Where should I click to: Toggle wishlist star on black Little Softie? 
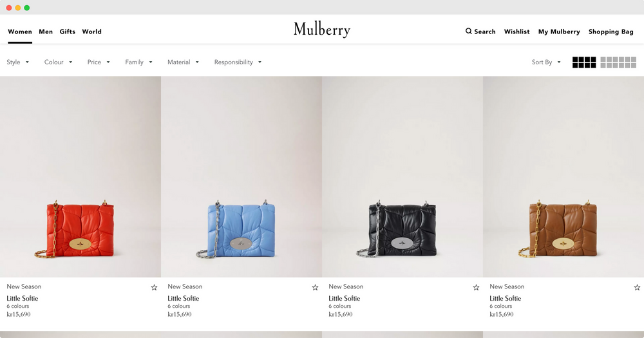coord(476,288)
